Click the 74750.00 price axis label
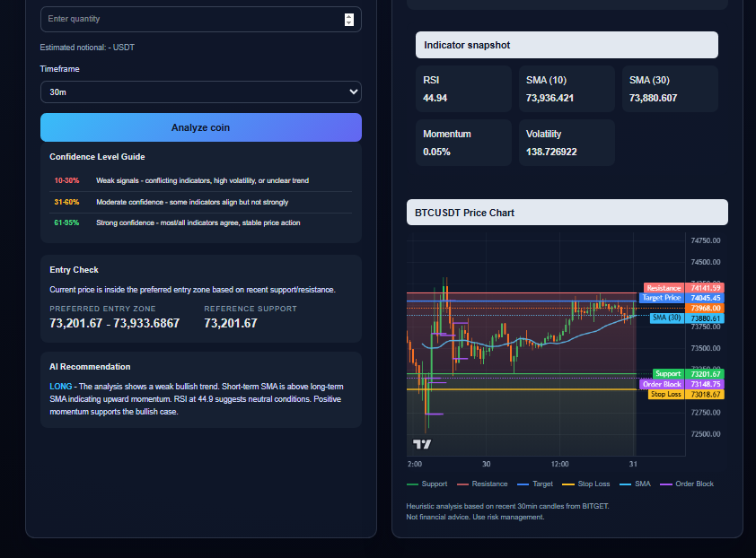This screenshot has height=558, width=756. (x=706, y=240)
